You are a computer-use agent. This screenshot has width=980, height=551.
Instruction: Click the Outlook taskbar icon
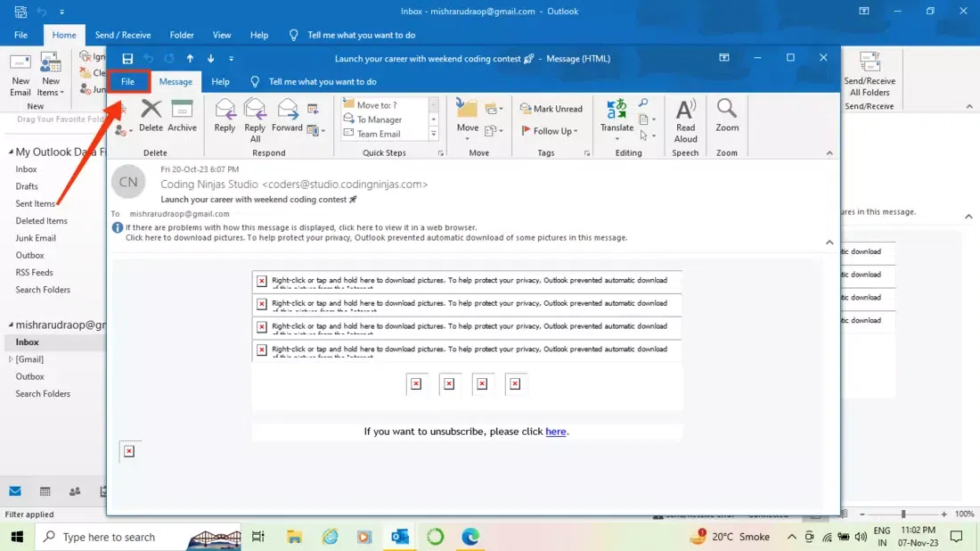(400, 537)
